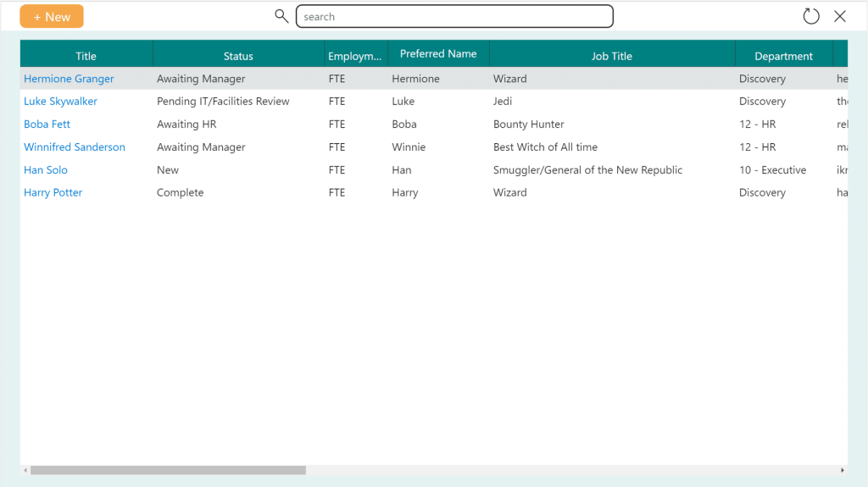Click the New status in Han Solo's row
The height and width of the screenshot is (487, 868).
(168, 170)
